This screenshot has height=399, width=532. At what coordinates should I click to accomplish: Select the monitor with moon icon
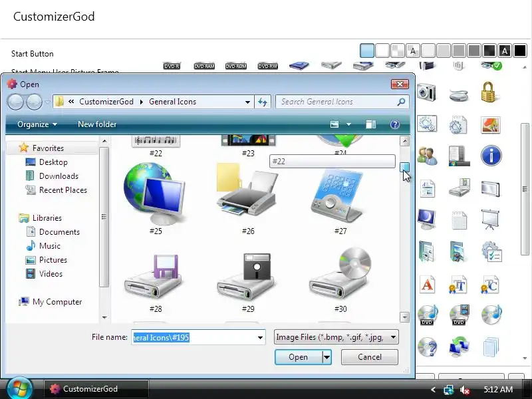pos(426,219)
